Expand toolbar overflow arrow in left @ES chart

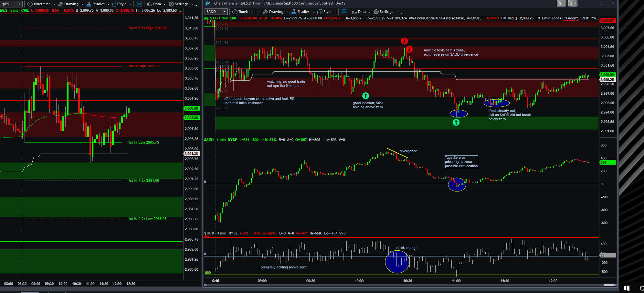196,5
